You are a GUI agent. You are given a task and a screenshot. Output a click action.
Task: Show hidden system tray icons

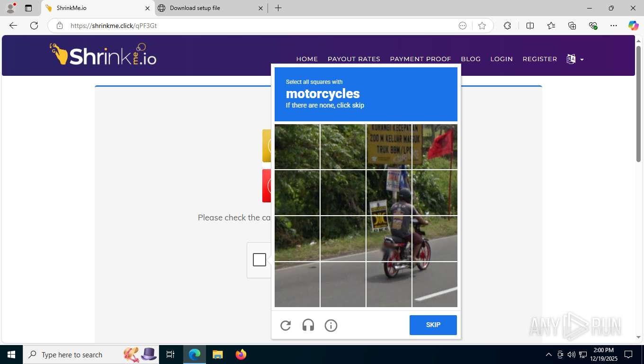coord(549,355)
